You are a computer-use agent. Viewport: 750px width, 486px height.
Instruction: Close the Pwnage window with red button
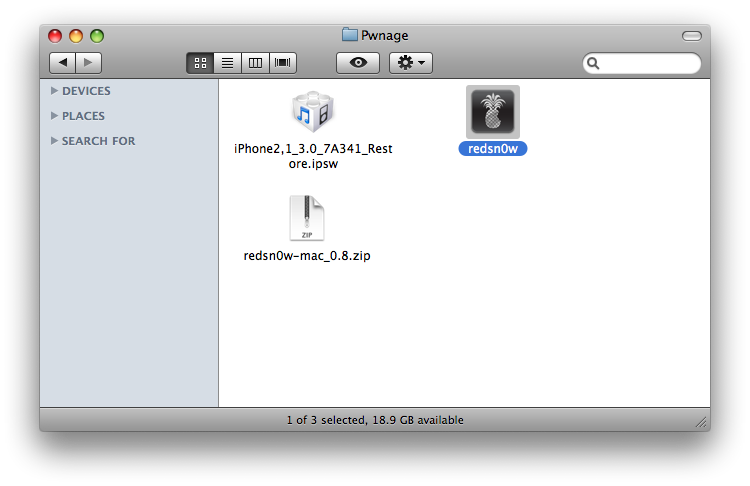55,36
